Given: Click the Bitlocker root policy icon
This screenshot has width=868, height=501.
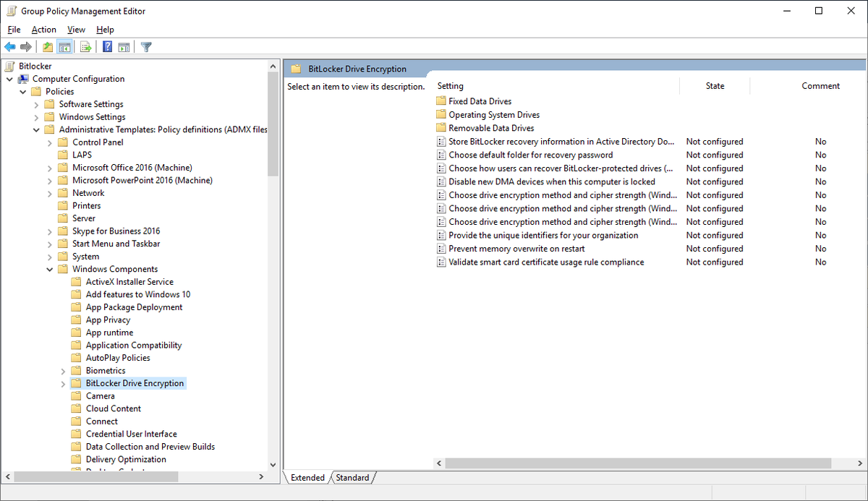Looking at the screenshot, I should 10,66.
